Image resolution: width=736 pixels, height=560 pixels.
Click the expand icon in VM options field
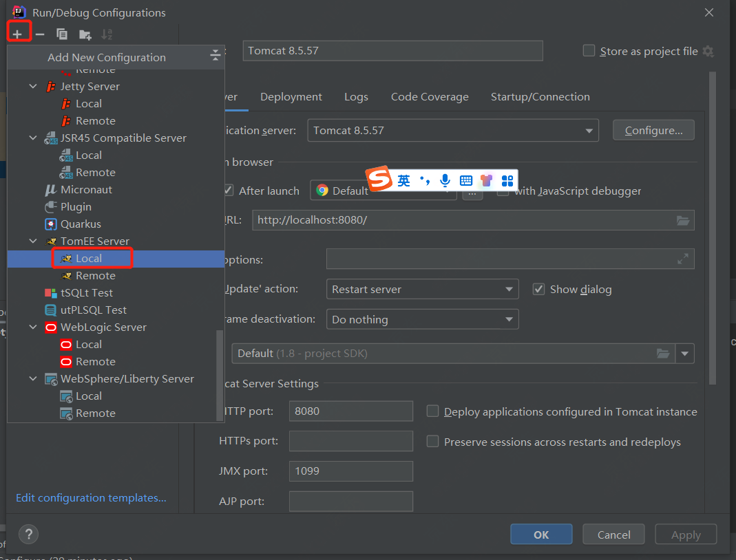click(x=683, y=259)
